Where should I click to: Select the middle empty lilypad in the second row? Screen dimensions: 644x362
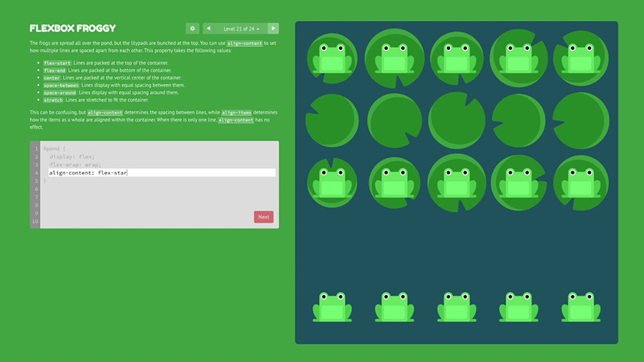click(457, 120)
